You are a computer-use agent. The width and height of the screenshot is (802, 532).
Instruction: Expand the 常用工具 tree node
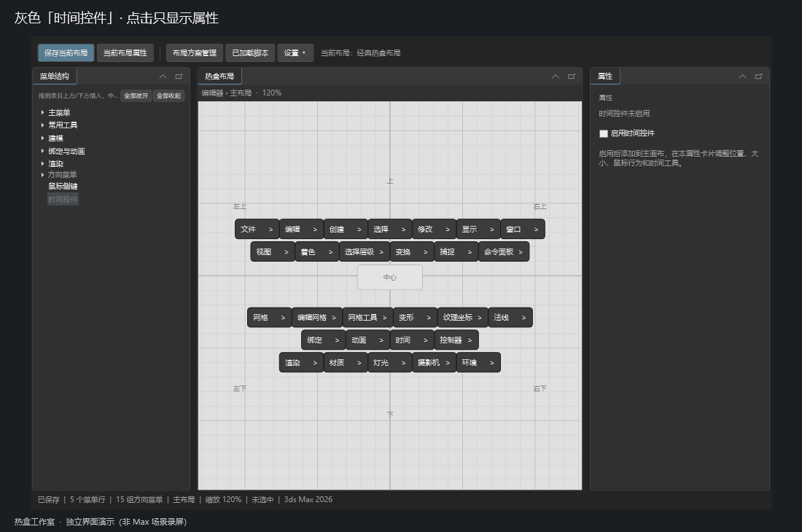(42, 125)
